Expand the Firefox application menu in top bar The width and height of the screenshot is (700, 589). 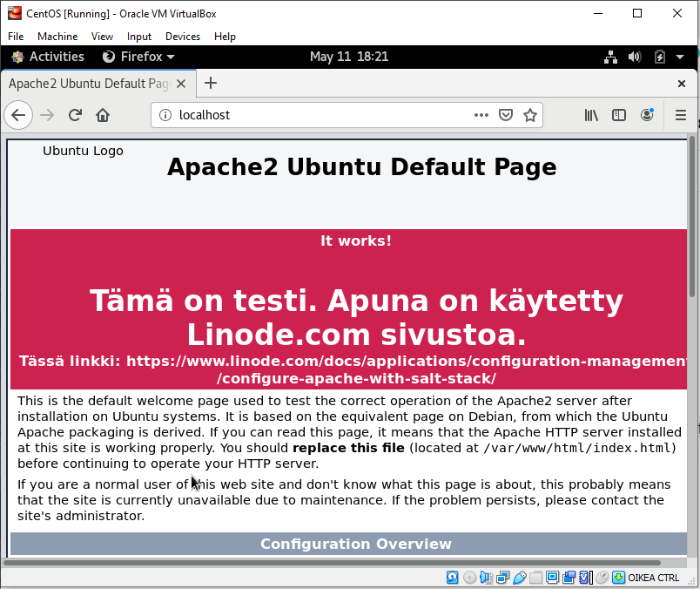(x=138, y=57)
